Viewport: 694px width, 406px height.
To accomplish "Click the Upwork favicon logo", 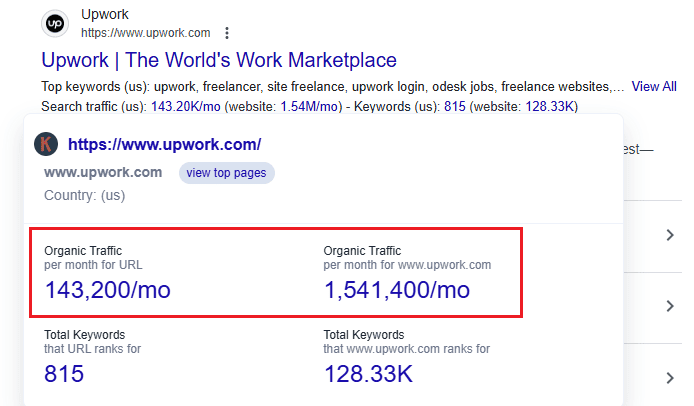I will pyautogui.click(x=55, y=23).
